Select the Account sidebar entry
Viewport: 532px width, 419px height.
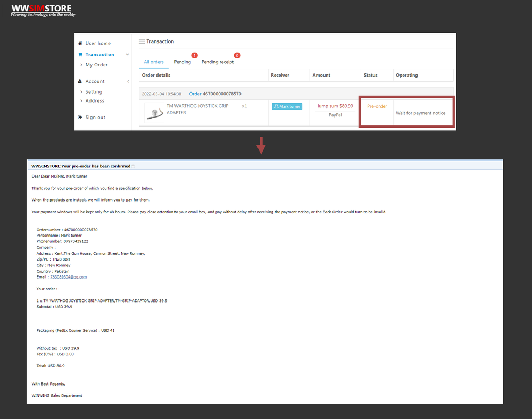point(95,81)
